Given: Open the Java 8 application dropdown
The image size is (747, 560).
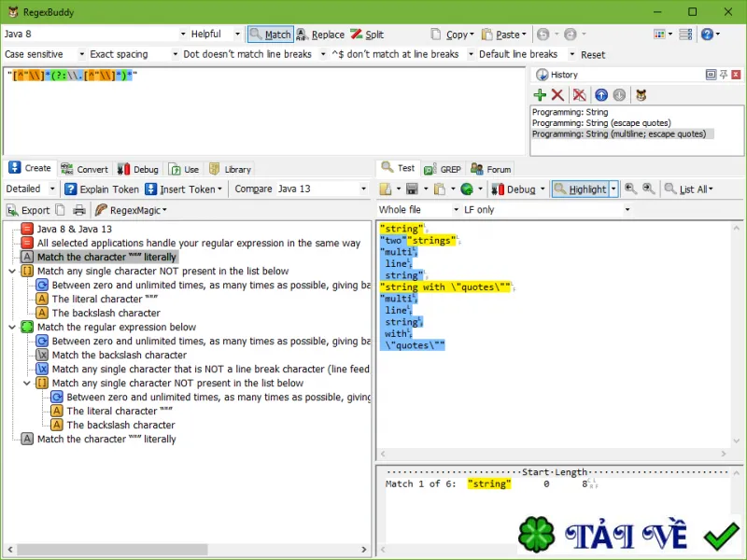Looking at the screenshot, I should pyautogui.click(x=183, y=35).
